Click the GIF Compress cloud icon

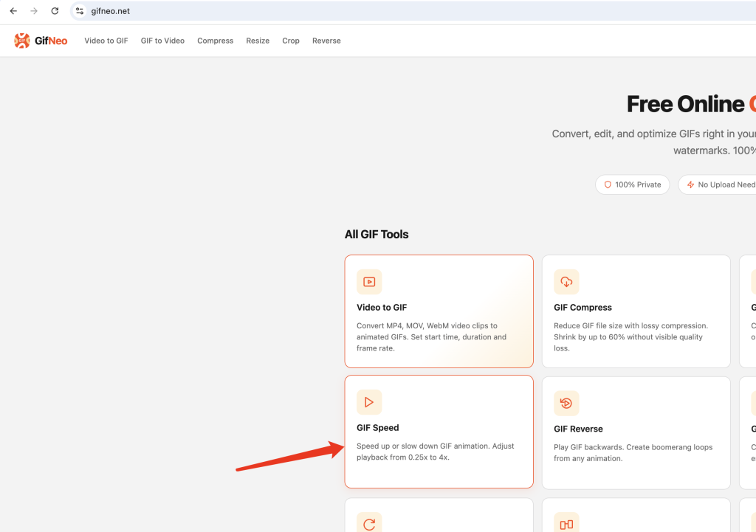(x=566, y=282)
